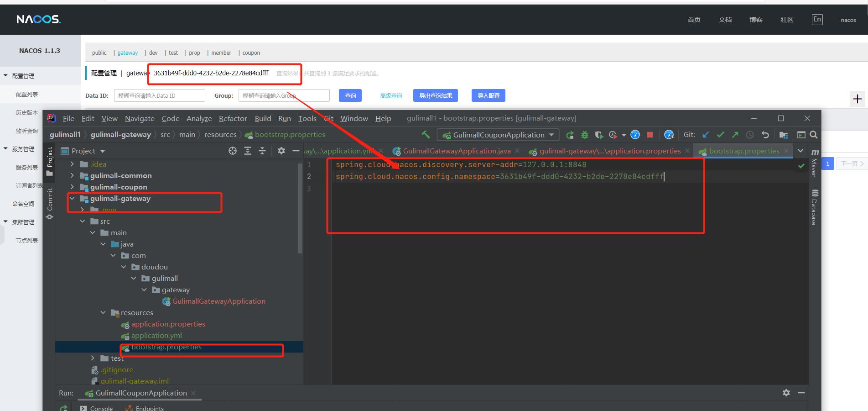Open Project Structure icon in toolbar
The width and height of the screenshot is (868, 411).
coord(784,135)
